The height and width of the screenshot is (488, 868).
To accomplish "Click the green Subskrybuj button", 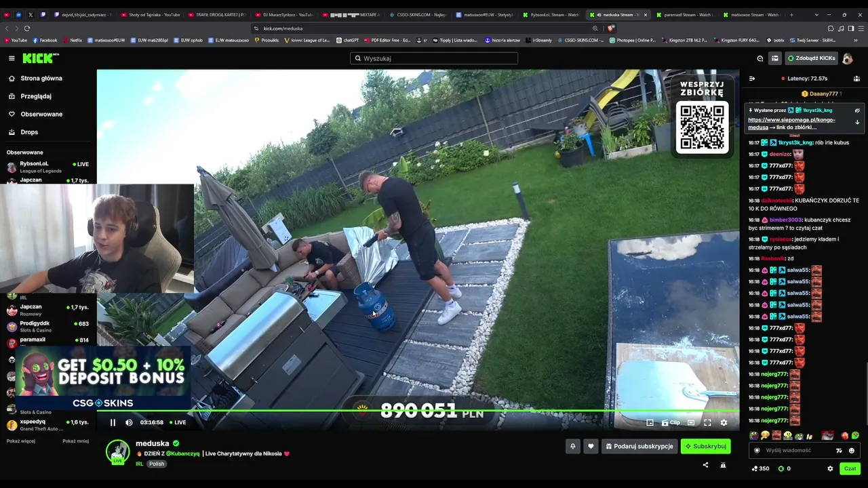I will [x=706, y=446].
